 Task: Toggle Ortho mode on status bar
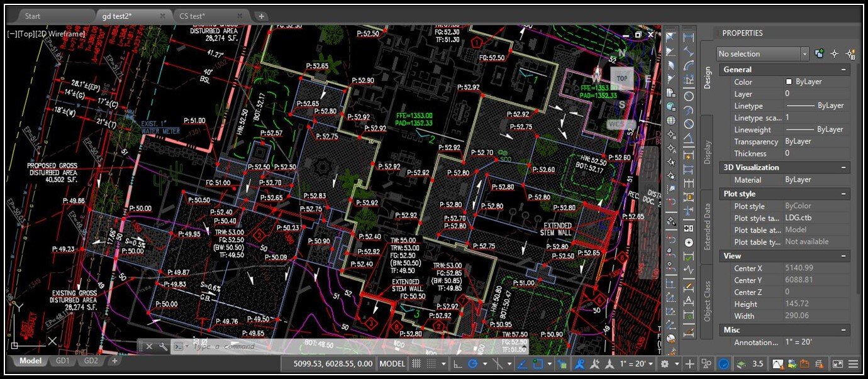[457, 363]
